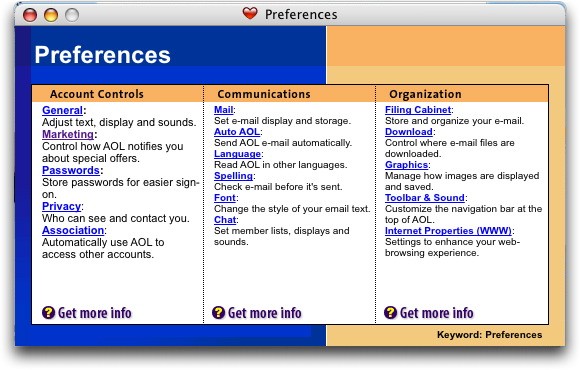Screen dimensions: 580x370
Task: Open Font preferences
Action: tap(225, 198)
